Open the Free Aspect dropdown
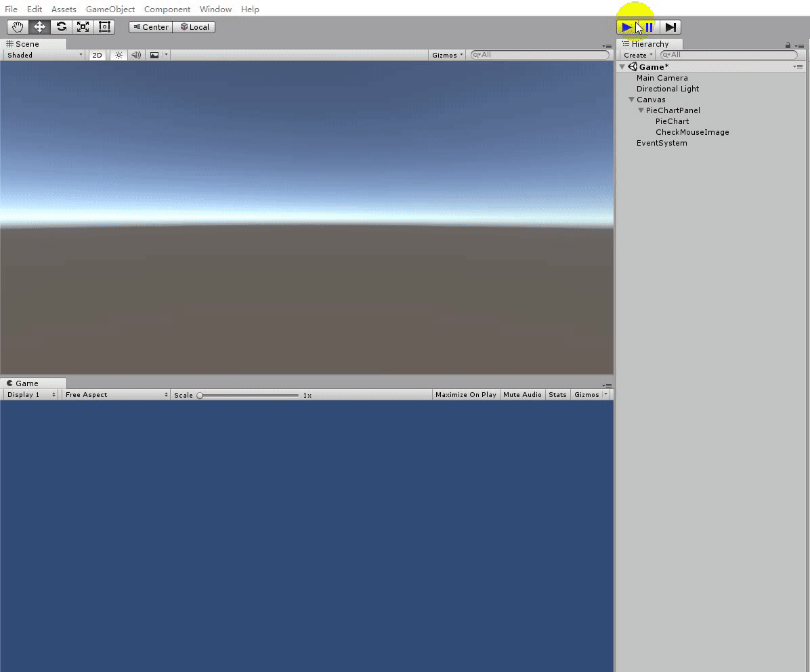The width and height of the screenshot is (810, 672). pyautogui.click(x=116, y=395)
